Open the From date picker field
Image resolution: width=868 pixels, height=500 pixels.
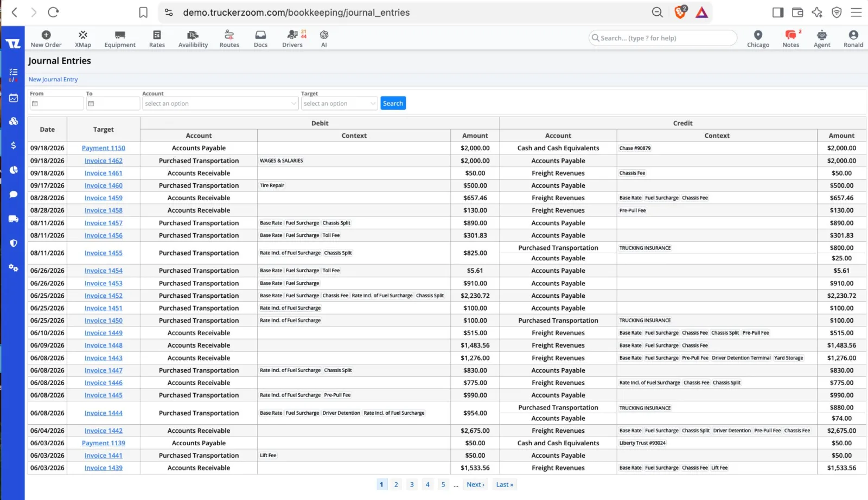[57, 104]
